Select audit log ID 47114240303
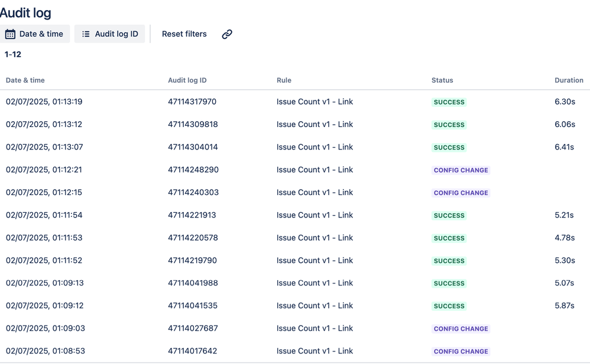 click(x=193, y=192)
